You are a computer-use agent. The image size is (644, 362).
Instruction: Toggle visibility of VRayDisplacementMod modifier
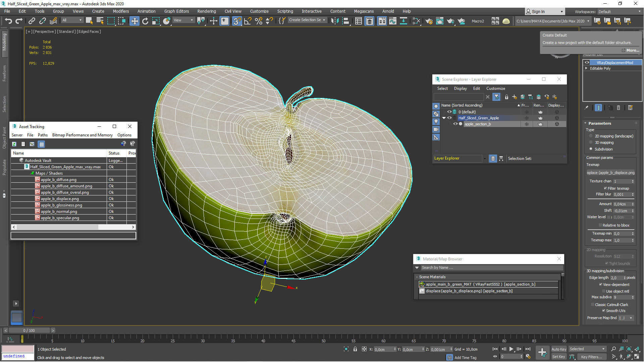[587, 63]
